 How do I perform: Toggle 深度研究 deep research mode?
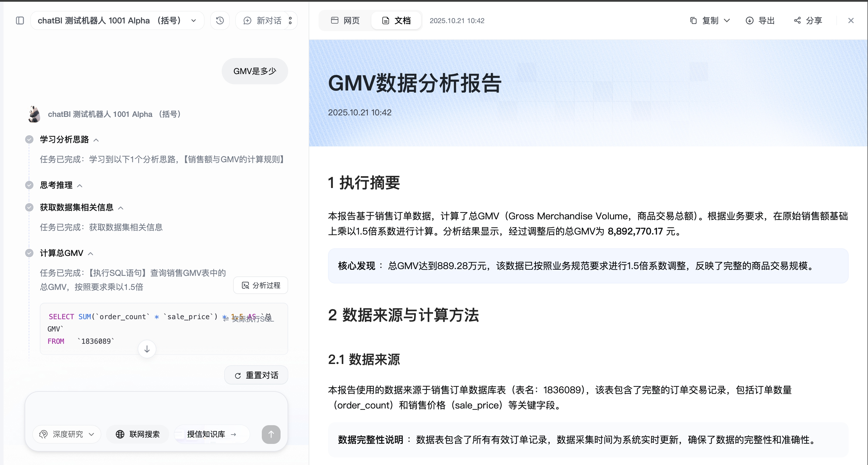(67, 434)
